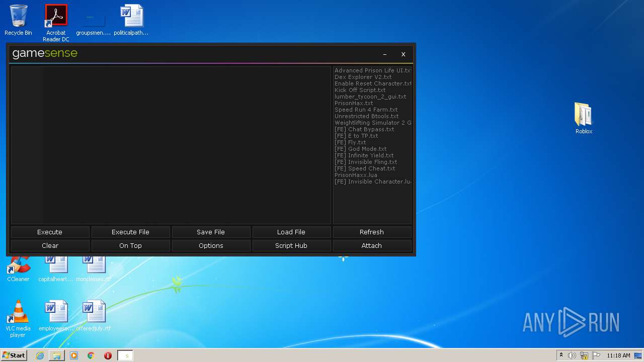Viewport: 644px width, 362px height.
Task: Select [FE] Fly.txt script
Action: [350, 142]
